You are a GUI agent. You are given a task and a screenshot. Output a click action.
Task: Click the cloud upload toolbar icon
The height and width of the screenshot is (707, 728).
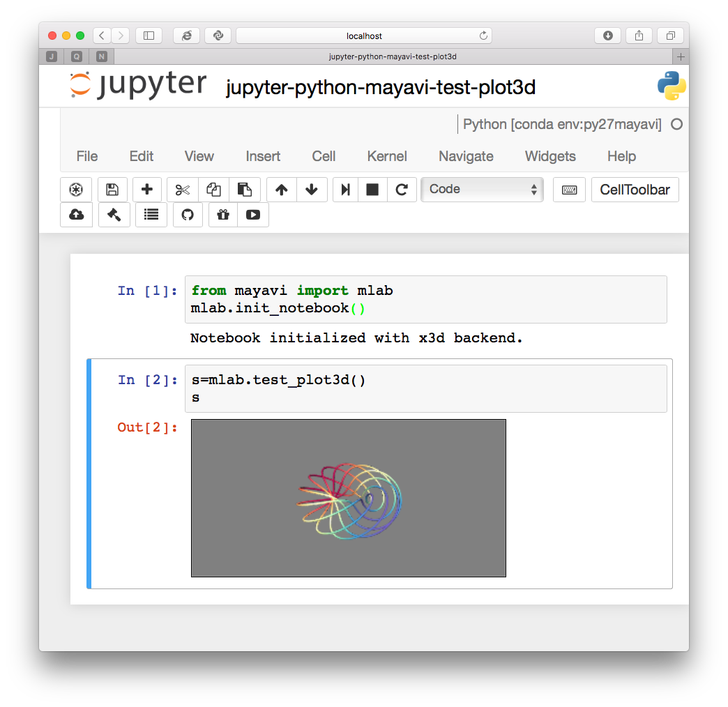point(76,215)
